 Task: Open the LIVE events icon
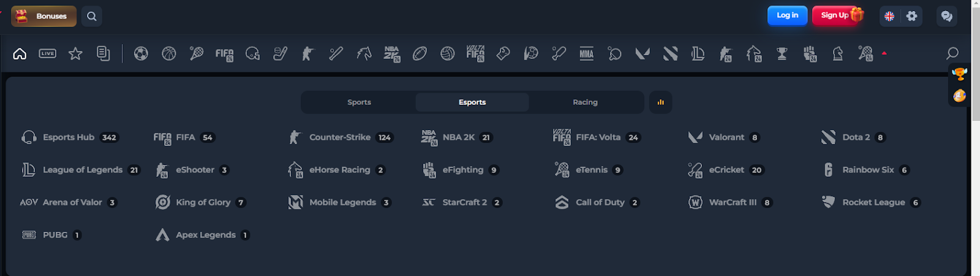(x=47, y=53)
